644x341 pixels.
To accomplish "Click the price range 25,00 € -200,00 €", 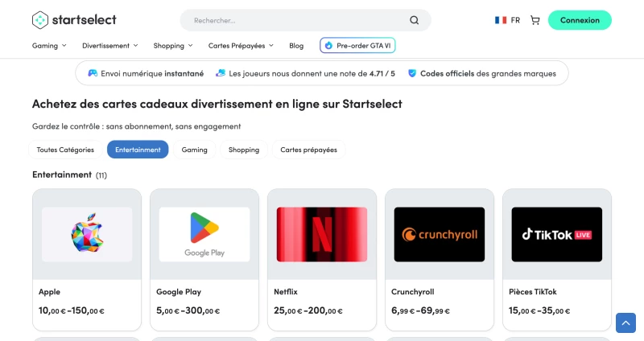I will click(x=308, y=310).
